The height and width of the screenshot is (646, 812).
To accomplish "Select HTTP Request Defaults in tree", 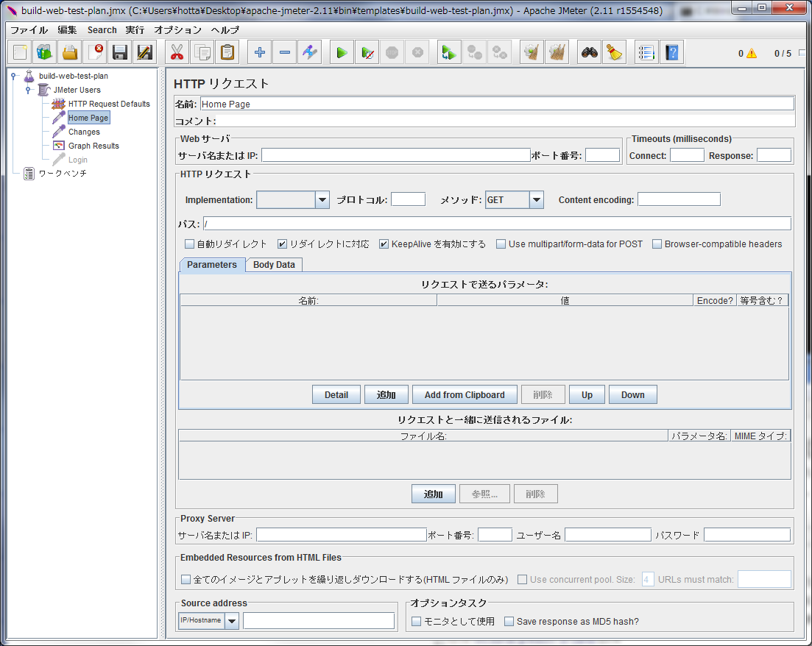I will pyautogui.click(x=109, y=104).
